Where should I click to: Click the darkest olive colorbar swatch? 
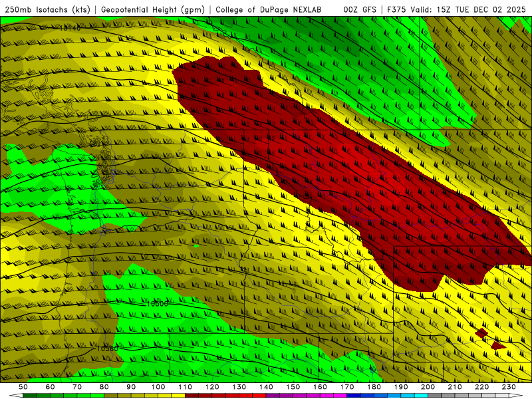pyautogui.click(x=110, y=396)
